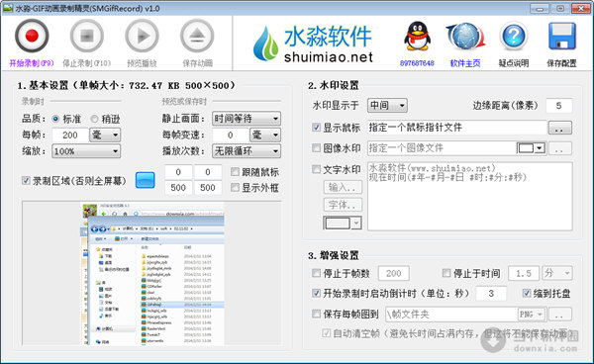Image resolution: width=594 pixels, height=364 pixels.
Task: Click the 每帧 200 input field
Action: (70, 135)
